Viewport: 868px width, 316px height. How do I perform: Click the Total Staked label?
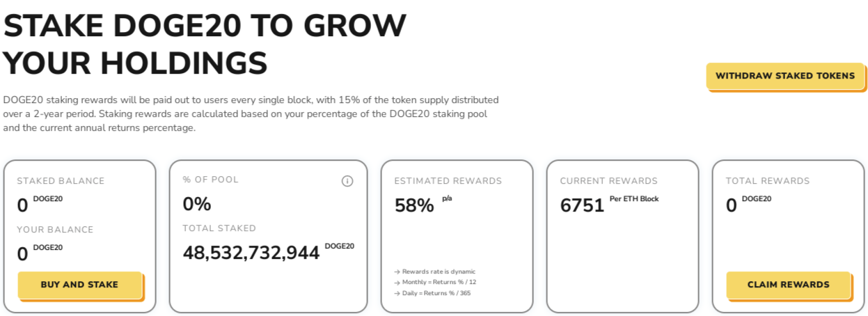(219, 228)
